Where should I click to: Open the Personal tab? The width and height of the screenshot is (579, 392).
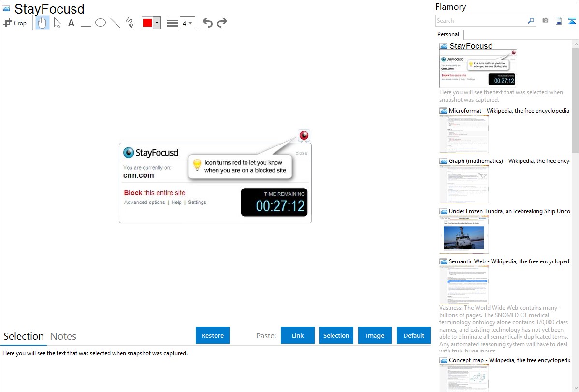(449, 34)
